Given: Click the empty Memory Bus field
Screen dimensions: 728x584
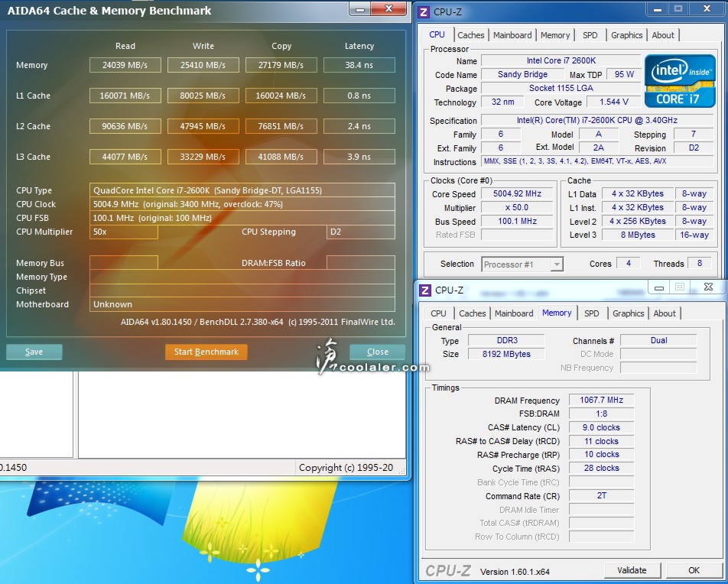Looking at the screenshot, I should tap(124, 263).
